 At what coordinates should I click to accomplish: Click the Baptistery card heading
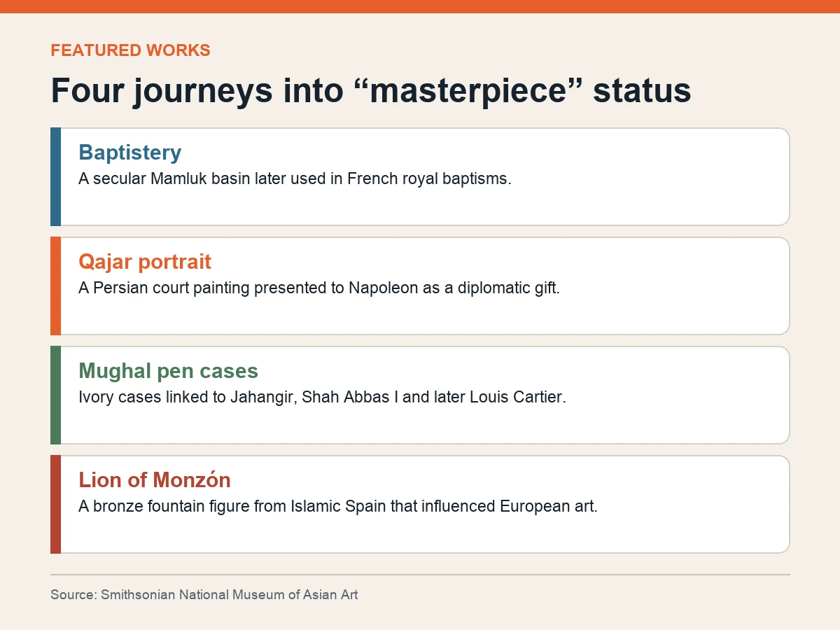[x=129, y=153]
